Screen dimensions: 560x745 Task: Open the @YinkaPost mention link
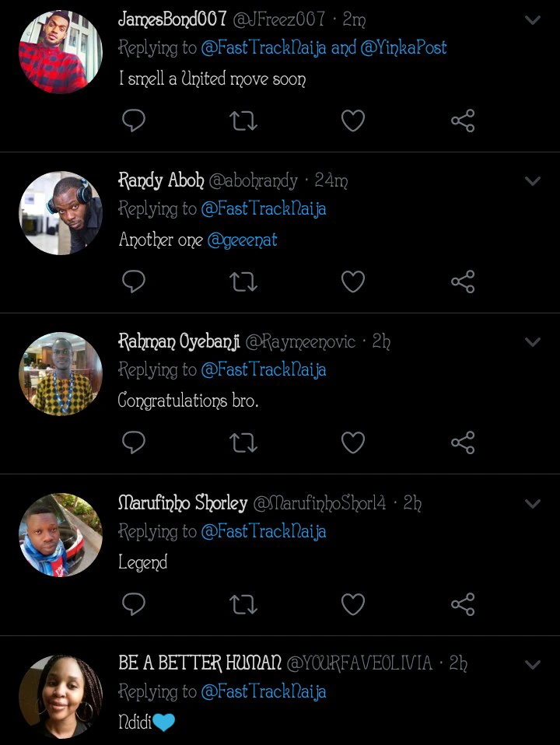pos(404,48)
